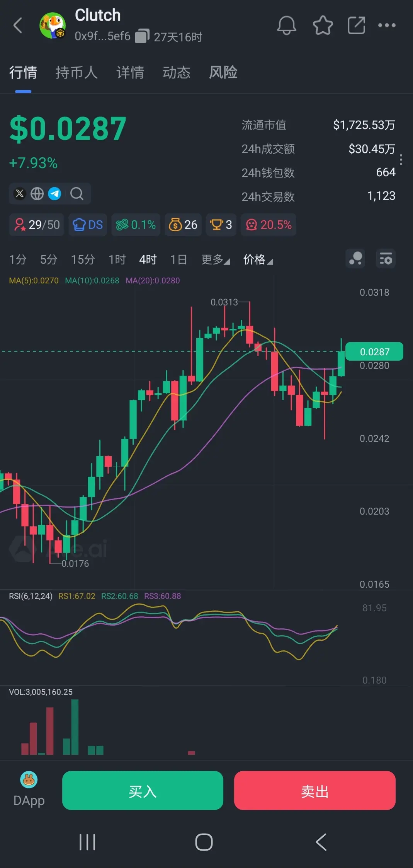Image resolution: width=413 pixels, height=868 pixels.
Task: Open chart indicator settings icon
Action: (x=386, y=259)
